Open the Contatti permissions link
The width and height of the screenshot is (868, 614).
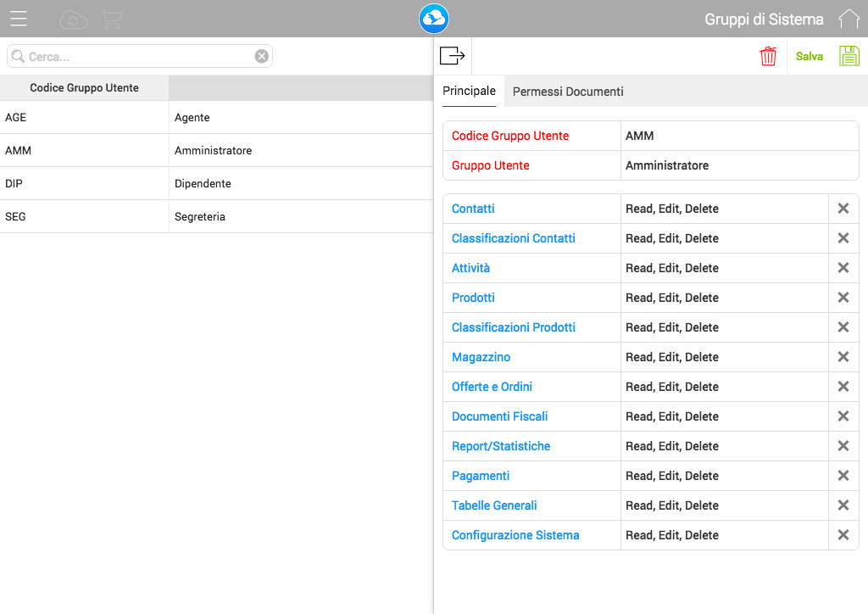point(473,209)
